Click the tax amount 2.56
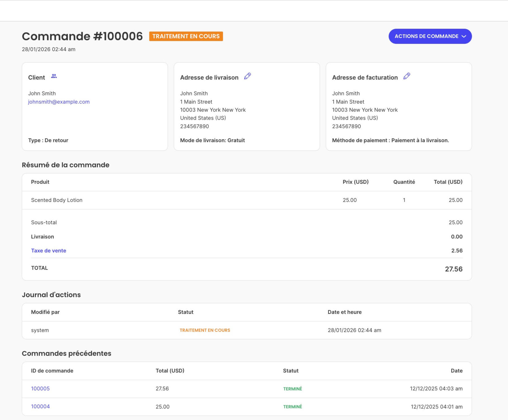 (x=456, y=251)
